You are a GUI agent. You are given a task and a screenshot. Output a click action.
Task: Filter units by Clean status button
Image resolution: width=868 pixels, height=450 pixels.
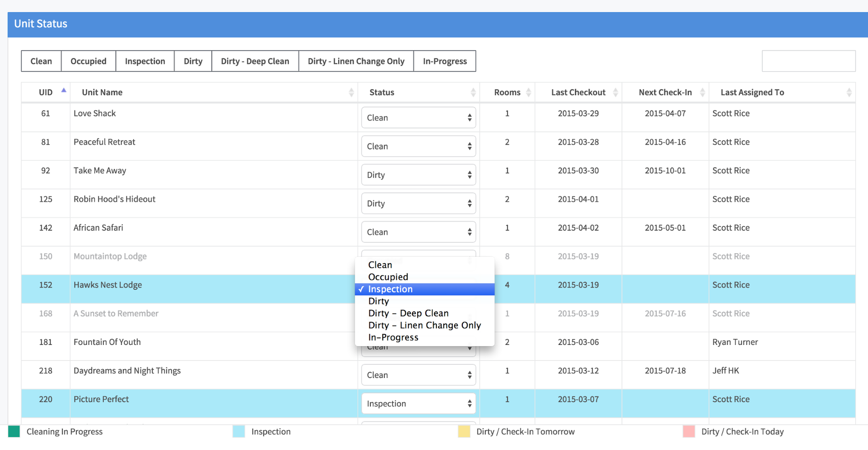click(41, 61)
